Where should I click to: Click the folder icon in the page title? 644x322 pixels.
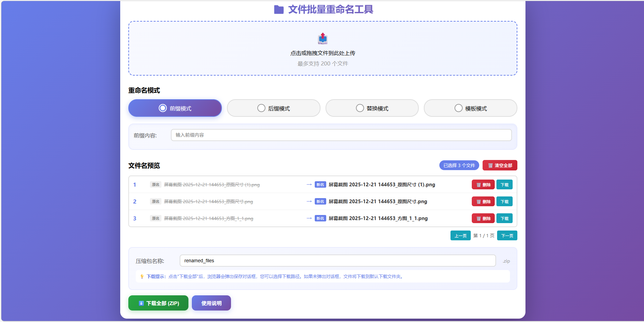coord(279,10)
